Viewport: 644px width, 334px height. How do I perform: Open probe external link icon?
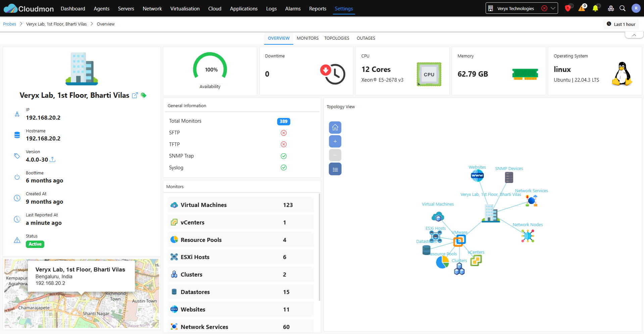pos(135,95)
